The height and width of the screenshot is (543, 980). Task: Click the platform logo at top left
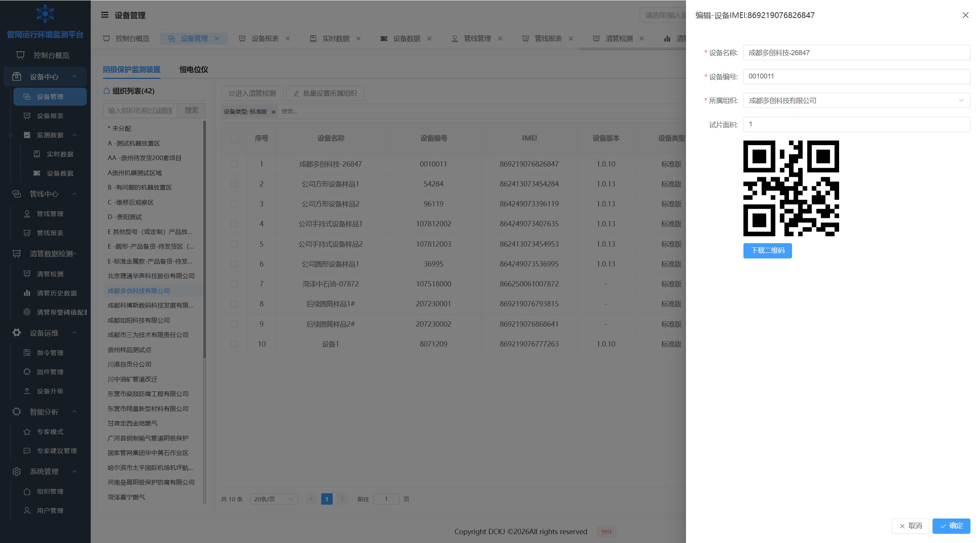45,14
